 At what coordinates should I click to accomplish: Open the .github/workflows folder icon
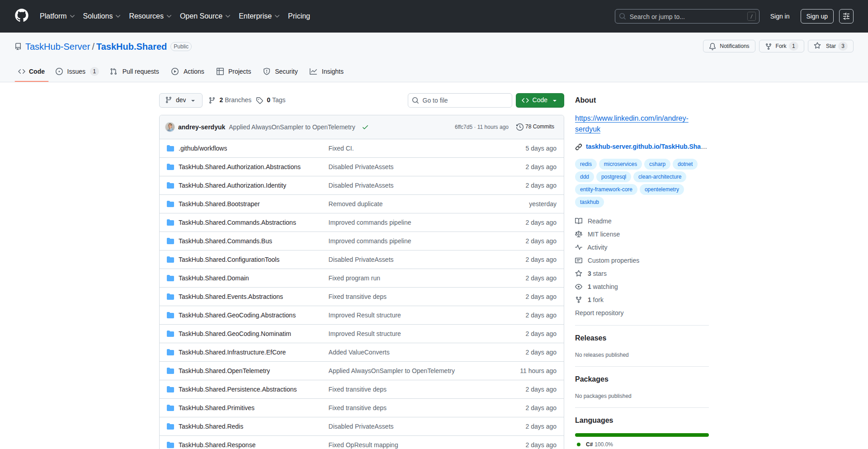tap(170, 148)
